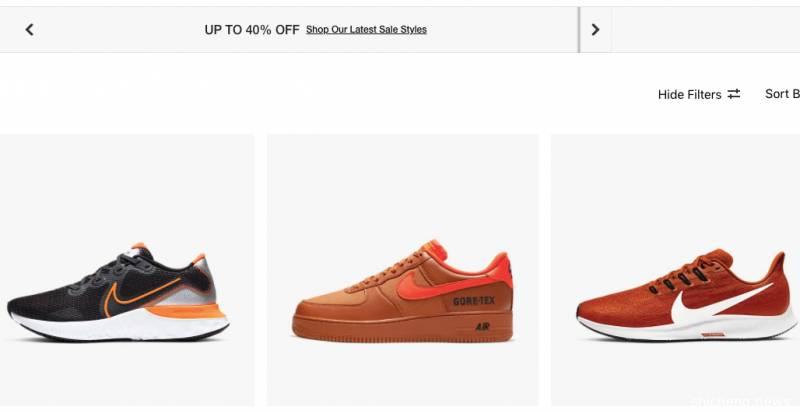The width and height of the screenshot is (800, 414).
Task: Toggle filters with the Hide Filters text
Action: pos(689,94)
